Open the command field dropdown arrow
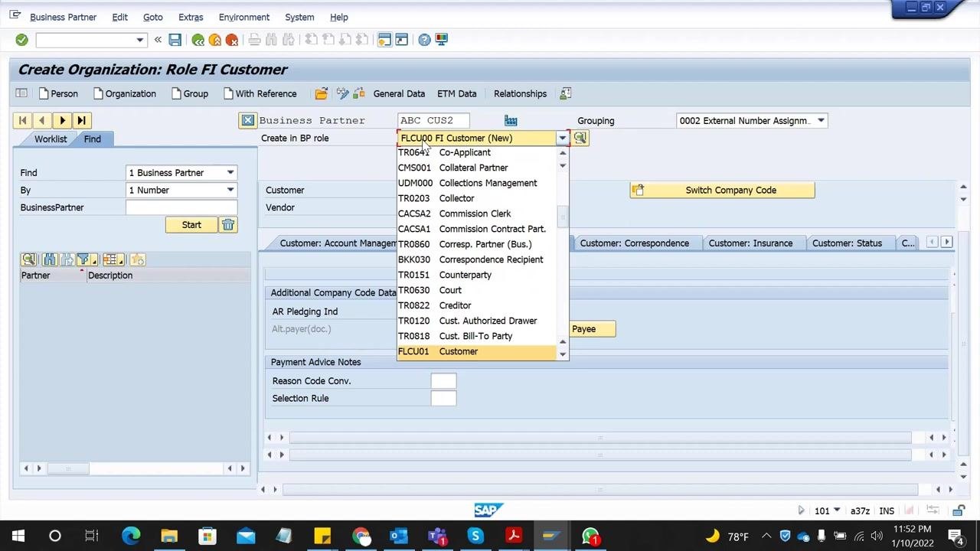Image resolution: width=980 pixels, height=551 pixels. 139,40
